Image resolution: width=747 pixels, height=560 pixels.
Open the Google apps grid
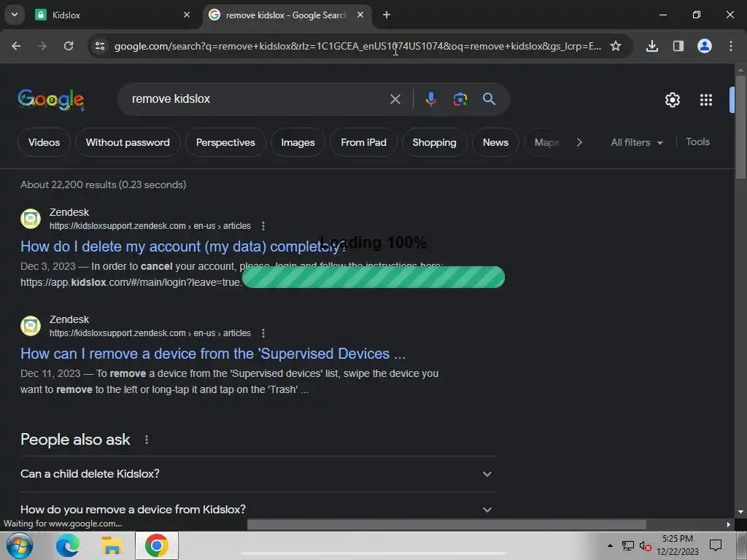pyautogui.click(x=706, y=100)
